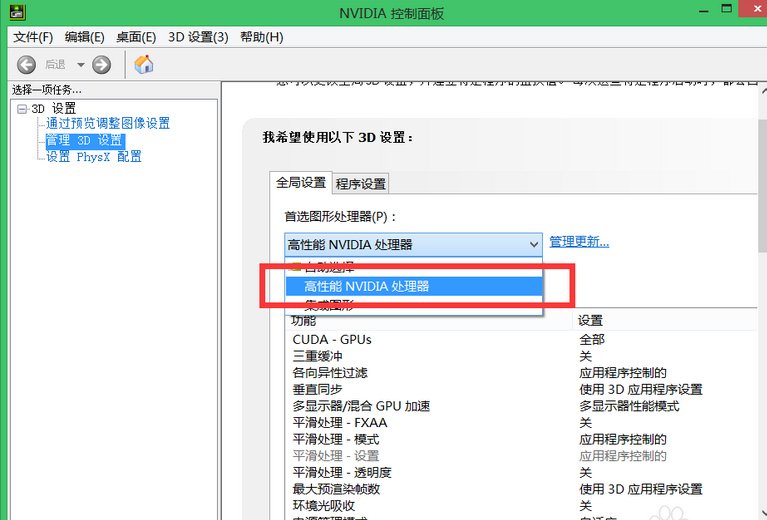Screen dimensions: 767x520
Task: Switch to the 程序设置 tab
Action: tap(361, 184)
